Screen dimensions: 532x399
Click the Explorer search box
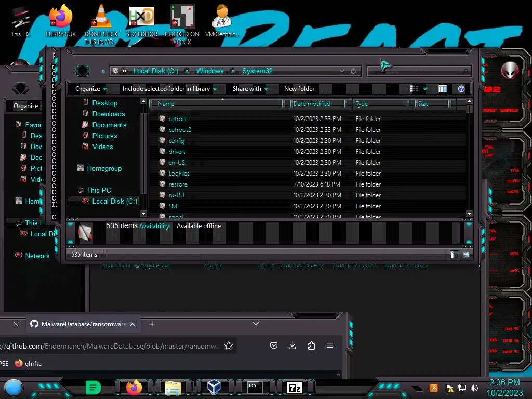419,71
